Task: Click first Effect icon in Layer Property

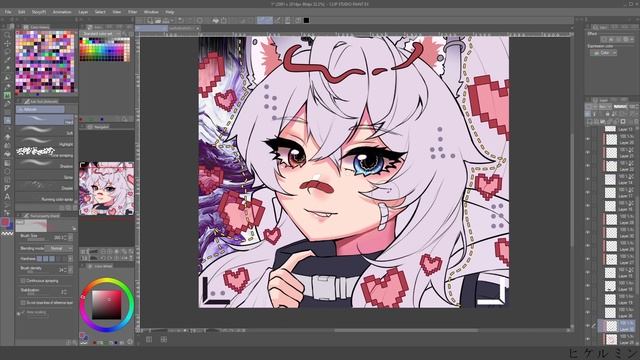Action: tap(604, 39)
